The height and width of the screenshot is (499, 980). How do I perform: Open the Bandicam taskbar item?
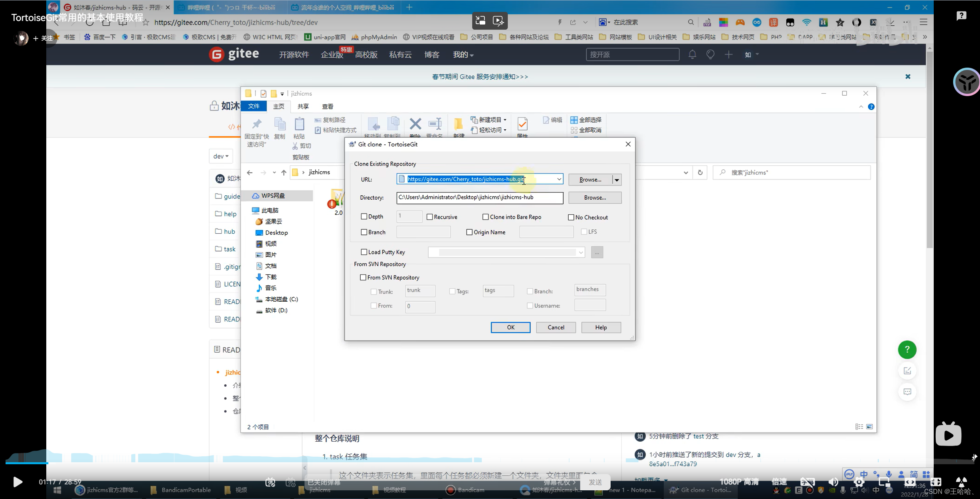465,490
